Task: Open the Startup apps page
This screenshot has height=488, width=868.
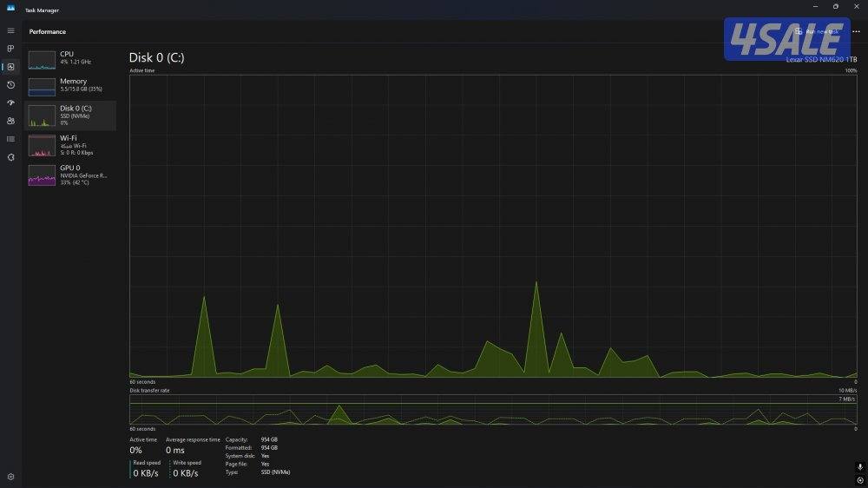Action: click(x=10, y=102)
